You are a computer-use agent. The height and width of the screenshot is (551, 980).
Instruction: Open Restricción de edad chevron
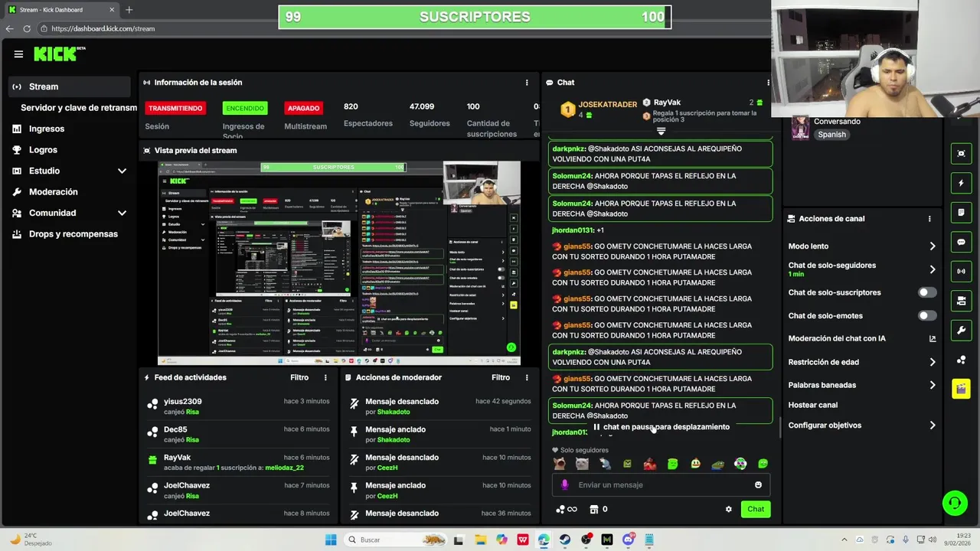[933, 362]
